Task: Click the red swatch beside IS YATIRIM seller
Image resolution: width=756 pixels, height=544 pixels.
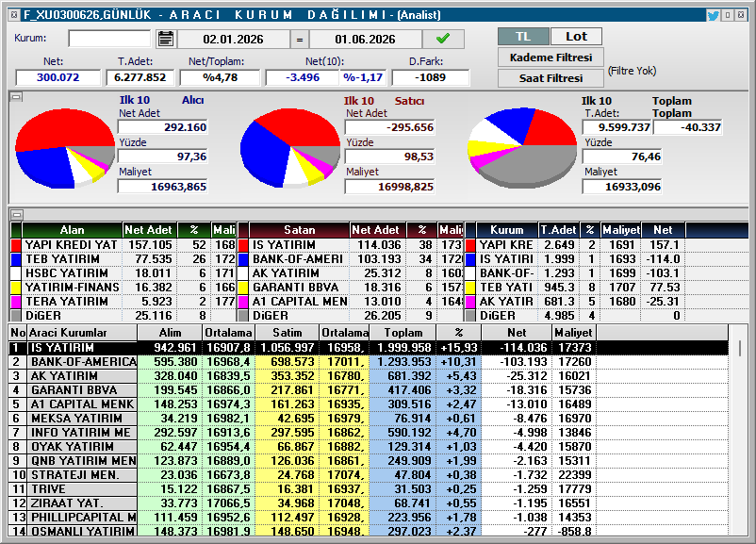Action: point(243,245)
